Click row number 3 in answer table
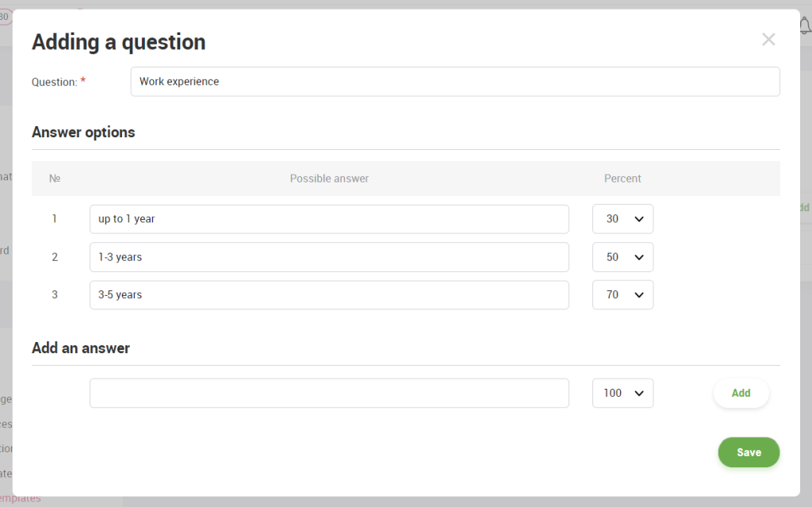The width and height of the screenshot is (812, 507). pos(55,295)
